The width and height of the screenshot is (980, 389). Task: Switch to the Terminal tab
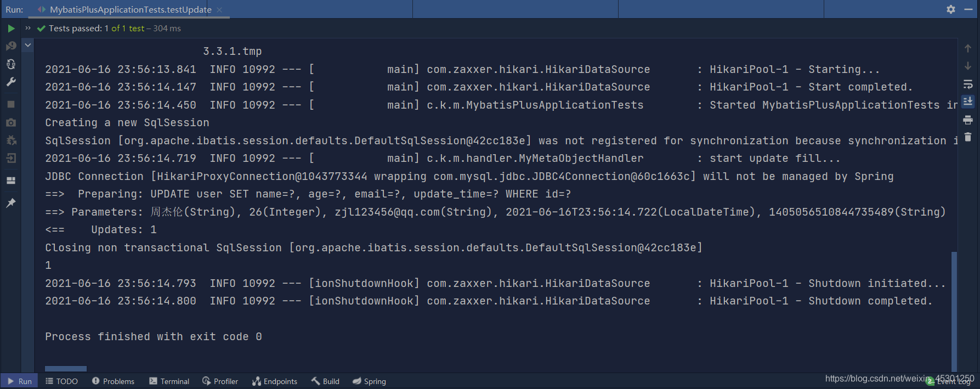click(x=168, y=381)
